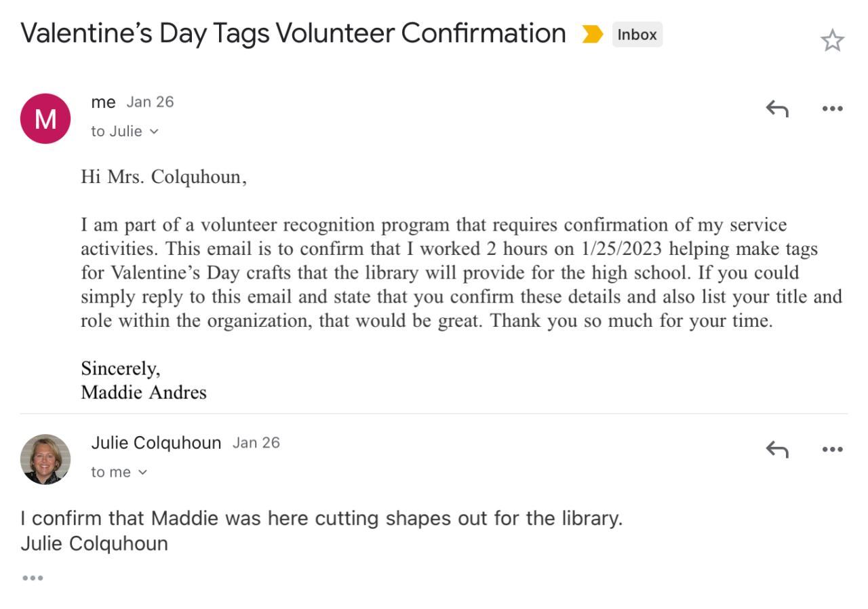The height and width of the screenshot is (609, 868).
Task: Expand the "to Julie" recipient details
Action: (x=125, y=132)
